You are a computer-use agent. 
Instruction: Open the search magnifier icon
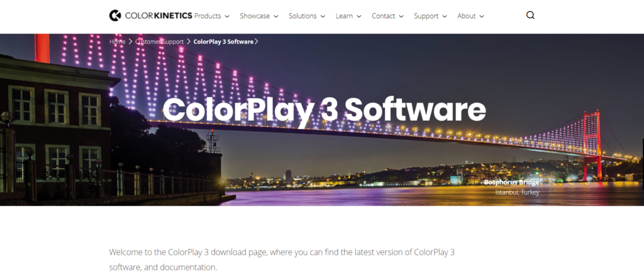530,16
